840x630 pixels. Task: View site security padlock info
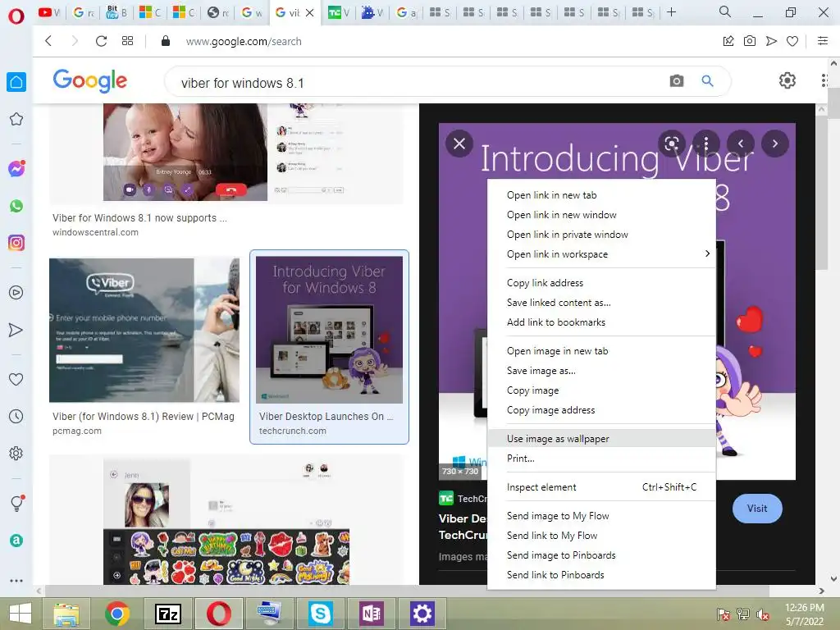click(x=166, y=41)
